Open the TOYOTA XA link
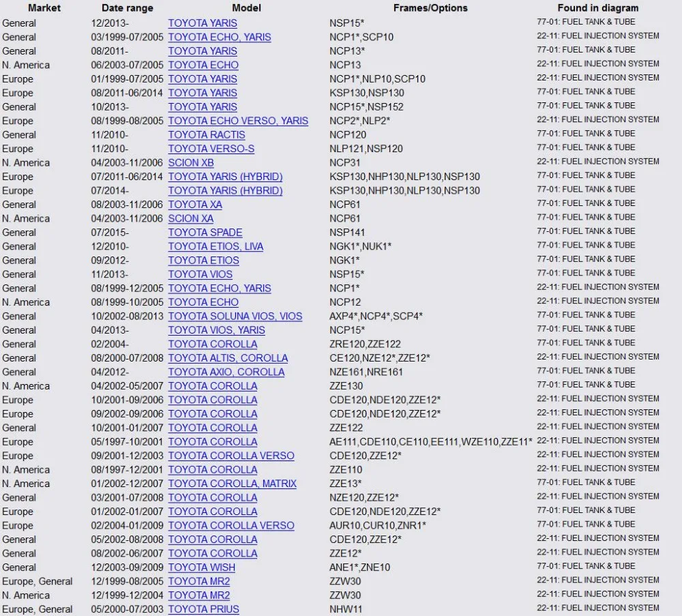The image size is (682, 616). point(195,205)
